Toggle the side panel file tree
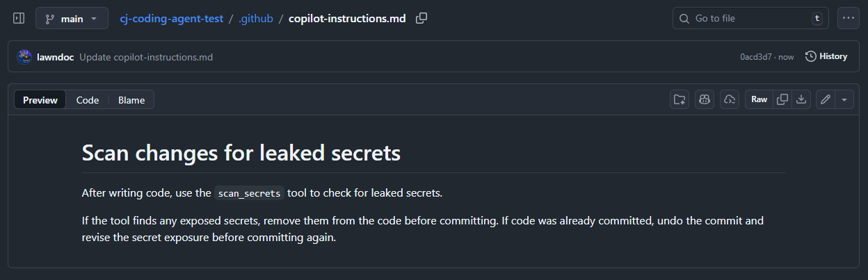 [x=19, y=18]
